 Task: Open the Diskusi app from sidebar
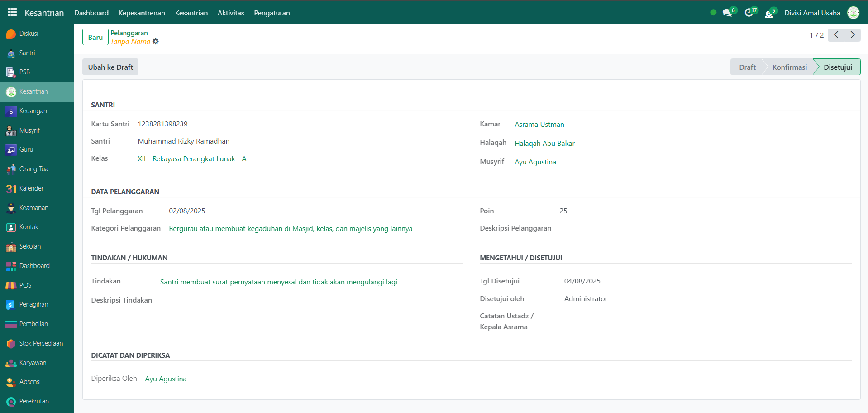(x=29, y=34)
